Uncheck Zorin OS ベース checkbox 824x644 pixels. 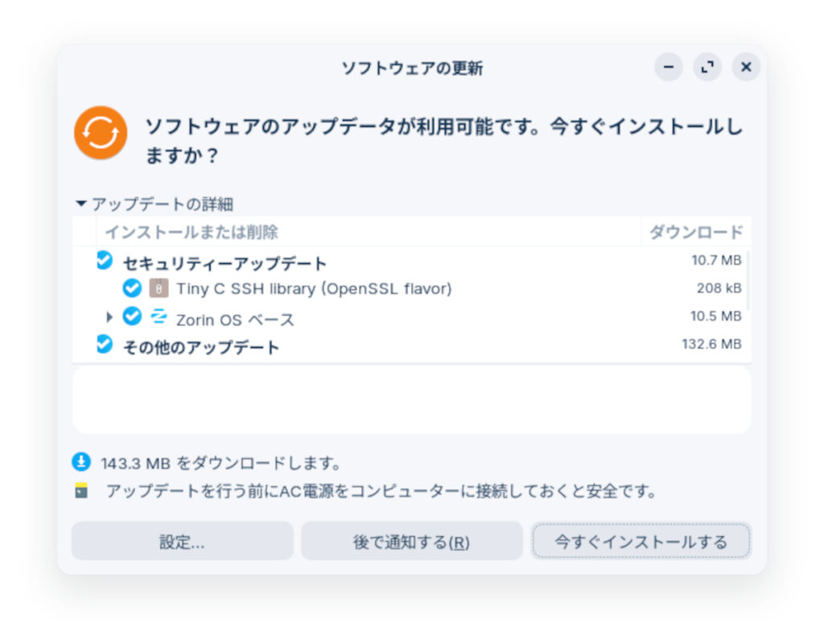(x=132, y=316)
